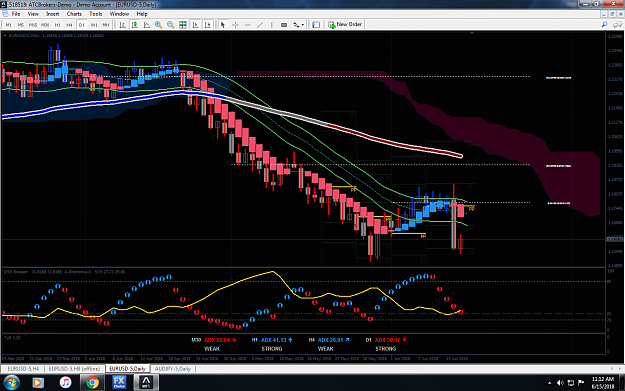Image resolution: width=625 pixels, height=391 pixels.
Task: Switch to EURUSD-5,H4 chart tab
Action: coord(23,369)
